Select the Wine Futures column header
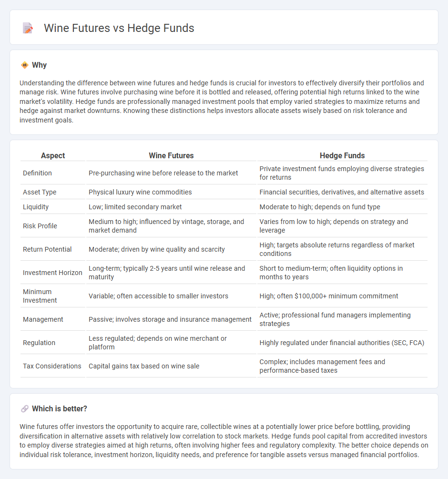448x479 pixels. [x=171, y=155]
